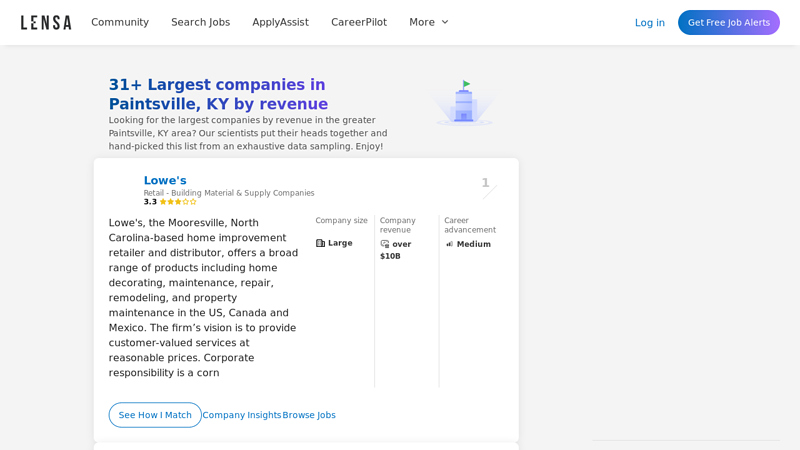Screen dimensions: 800x450
Task: Open Company Insights for Lowe's
Action: pyautogui.click(x=242, y=415)
